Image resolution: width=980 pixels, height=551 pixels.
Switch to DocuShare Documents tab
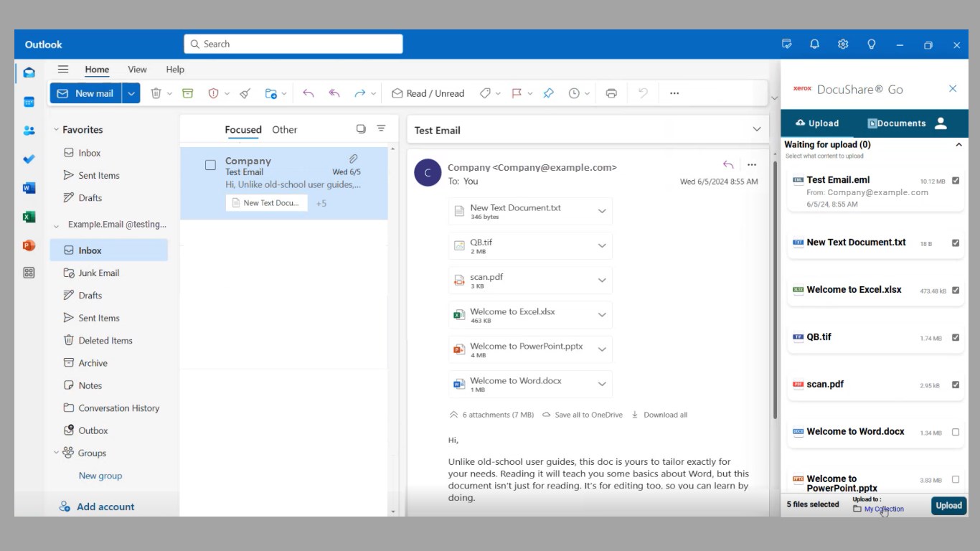(x=897, y=123)
